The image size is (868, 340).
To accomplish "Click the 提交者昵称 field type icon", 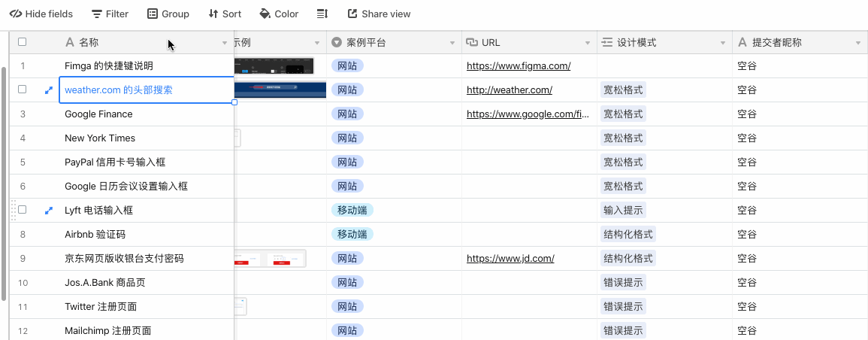I will click(x=742, y=42).
